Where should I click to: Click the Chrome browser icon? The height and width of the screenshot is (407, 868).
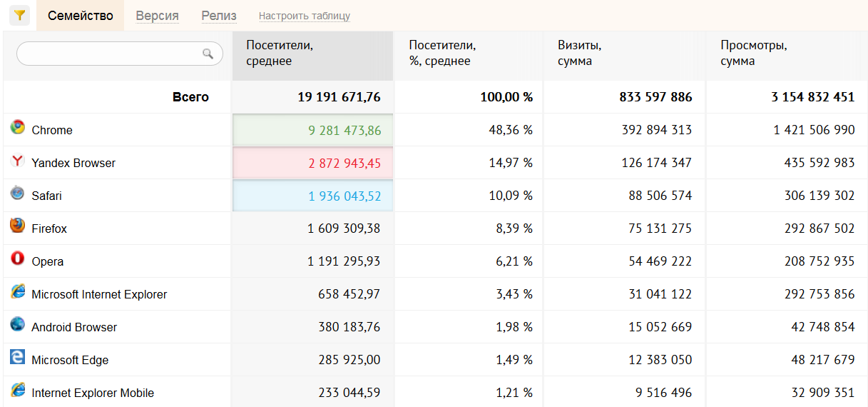coord(18,128)
